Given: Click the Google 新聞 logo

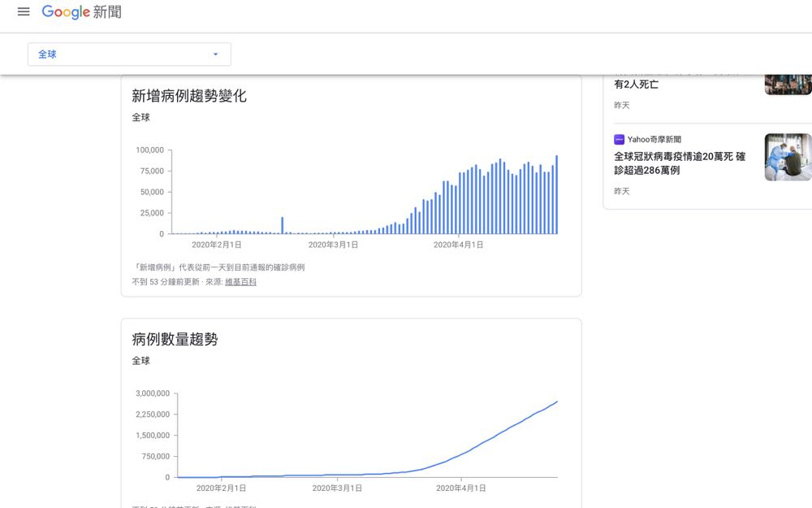Looking at the screenshot, I should coord(81,12).
